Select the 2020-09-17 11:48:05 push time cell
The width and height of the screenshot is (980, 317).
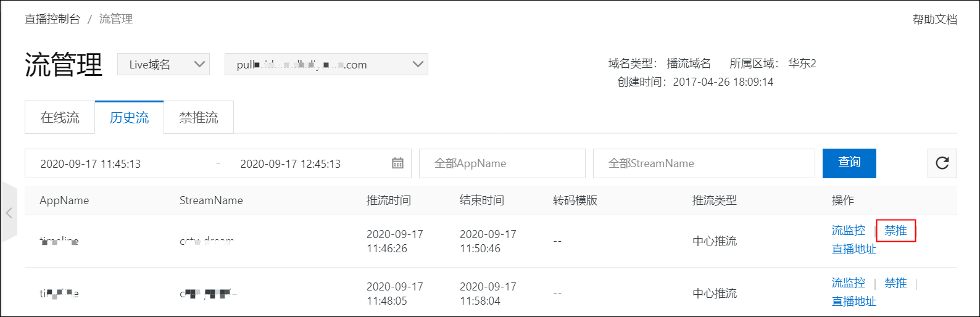pos(395,294)
